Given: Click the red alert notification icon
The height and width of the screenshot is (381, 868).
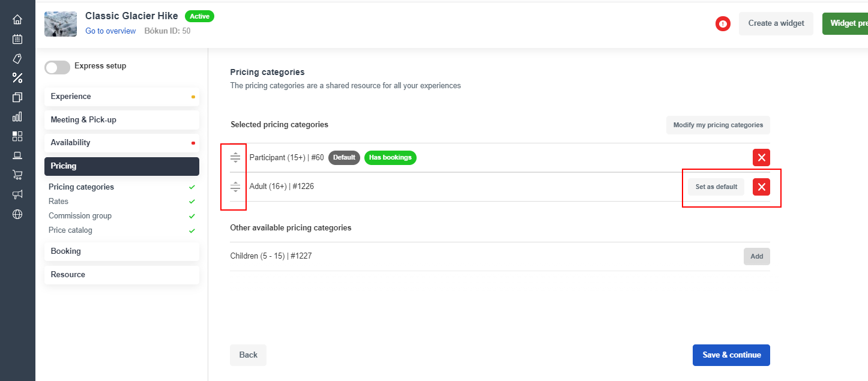Looking at the screenshot, I should pyautogui.click(x=723, y=24).
